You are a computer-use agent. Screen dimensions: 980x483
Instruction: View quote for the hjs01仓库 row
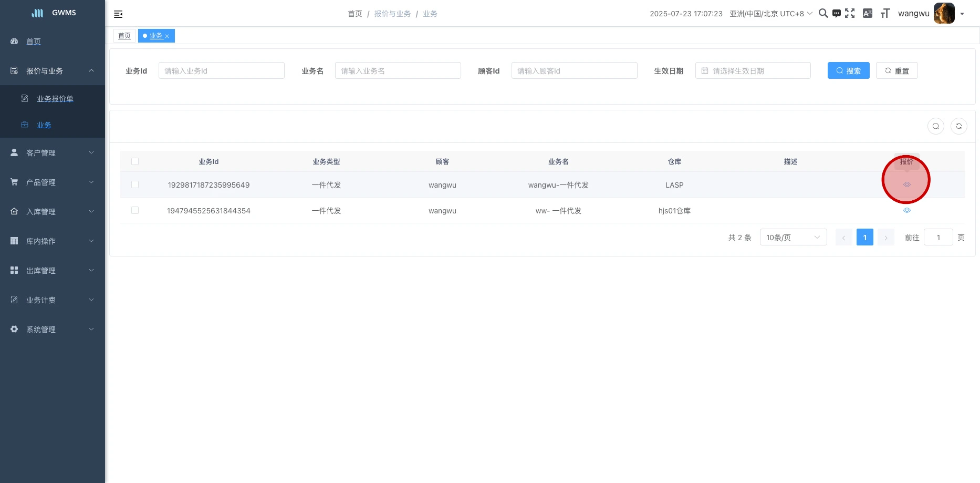[x=906, y=210]
